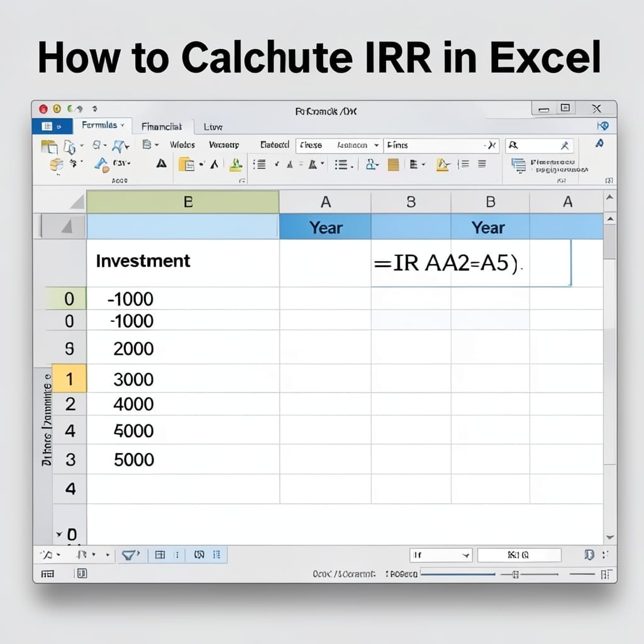This screenshot has width=644, height=644.
Task: Click the Wiolos ribbon button
Action: click(x=182, y=145)
